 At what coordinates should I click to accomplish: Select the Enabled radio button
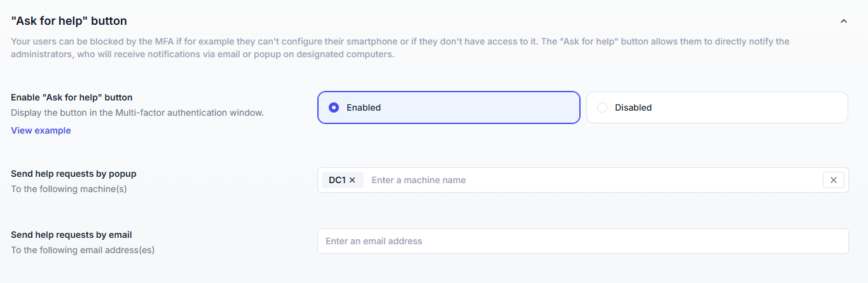point(334,107)
